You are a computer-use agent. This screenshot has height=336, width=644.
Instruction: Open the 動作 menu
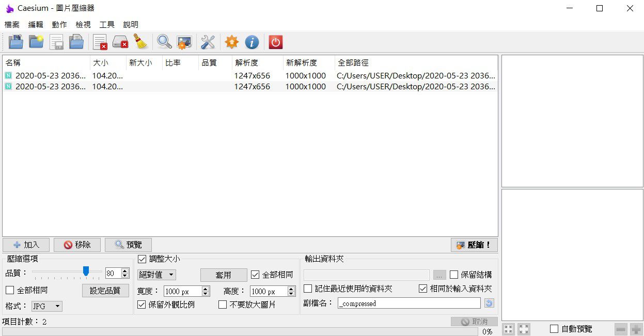[x=59, y=24]
